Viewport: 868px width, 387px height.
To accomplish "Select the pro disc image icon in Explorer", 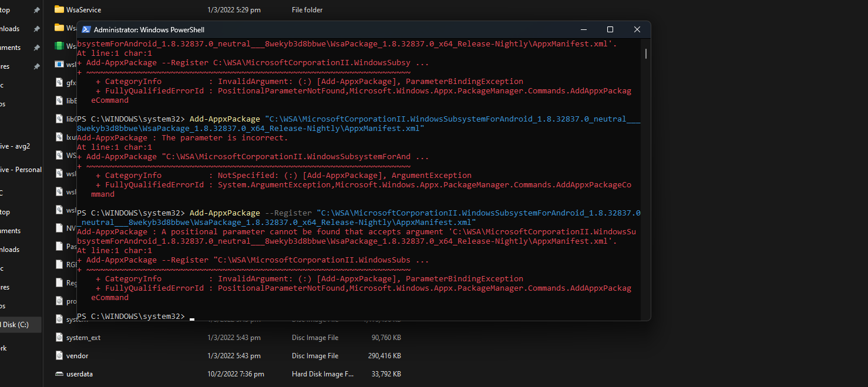I will point(59,301).
